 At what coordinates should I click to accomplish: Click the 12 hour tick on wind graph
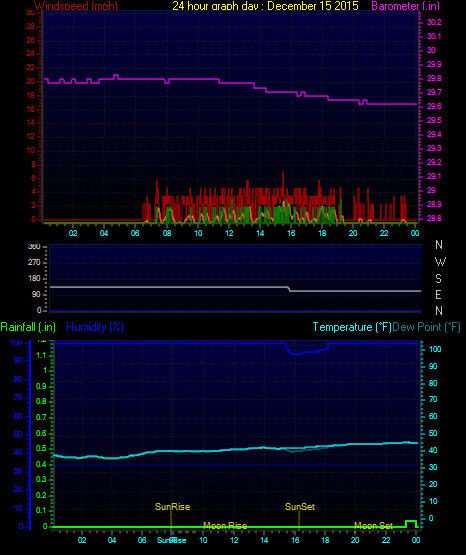click(229, 233)
